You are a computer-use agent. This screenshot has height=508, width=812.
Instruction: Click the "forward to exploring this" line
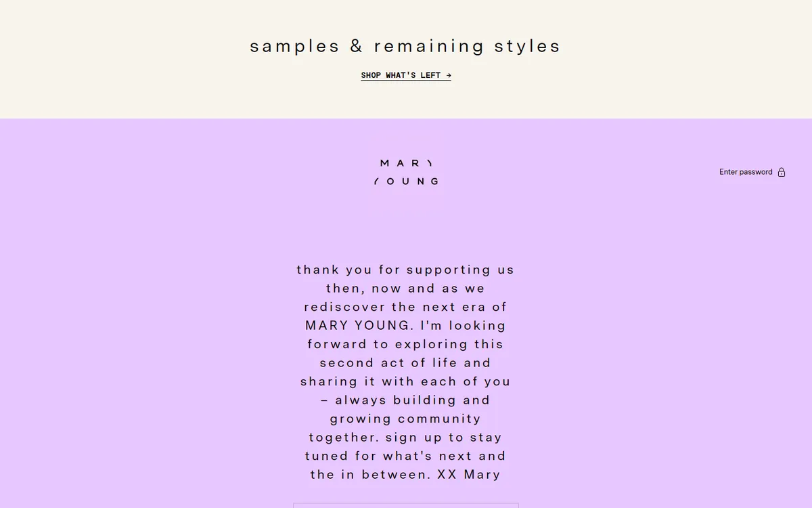point(405,344)
